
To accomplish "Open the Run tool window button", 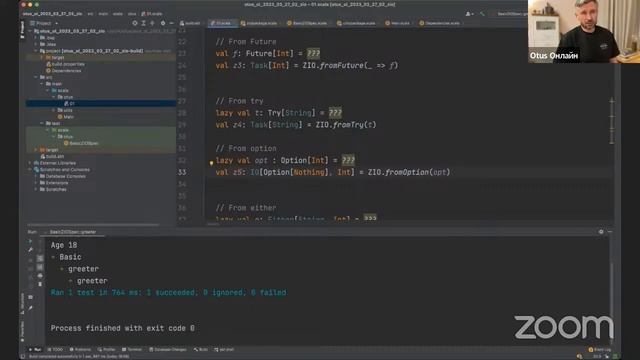I will pos(35,350).
